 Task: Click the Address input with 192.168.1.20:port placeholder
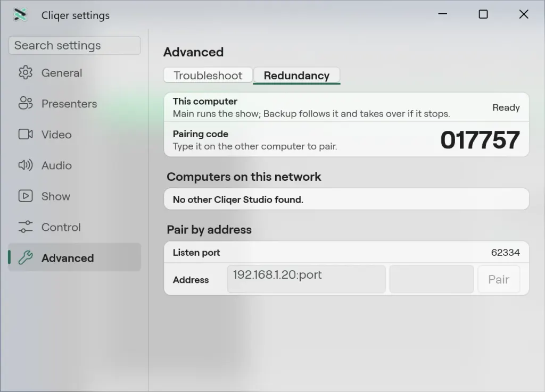coord(306,279)
